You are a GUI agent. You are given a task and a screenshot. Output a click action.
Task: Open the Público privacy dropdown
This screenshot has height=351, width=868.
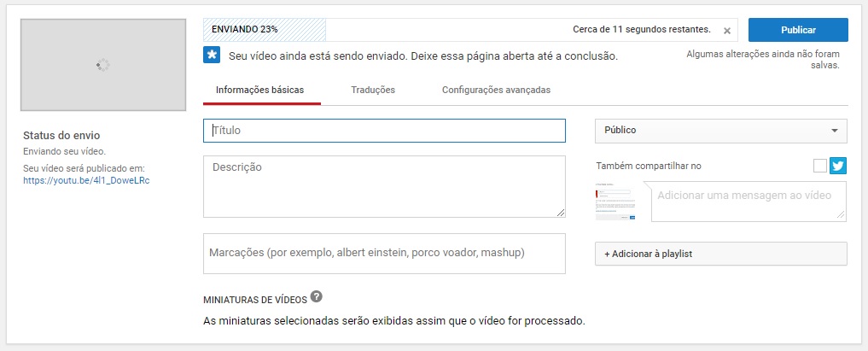(x=720, y=131)
